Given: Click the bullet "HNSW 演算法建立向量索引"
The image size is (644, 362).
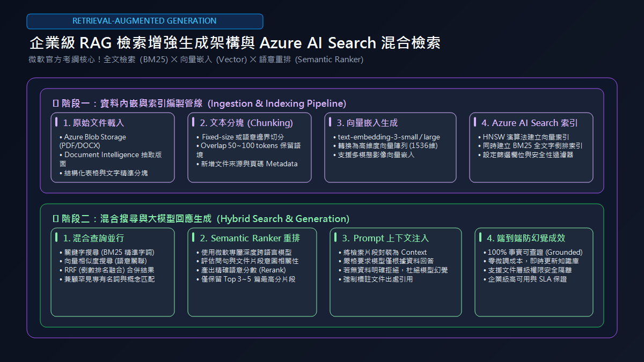Looking at the screenshot, I should click(523, 137).
